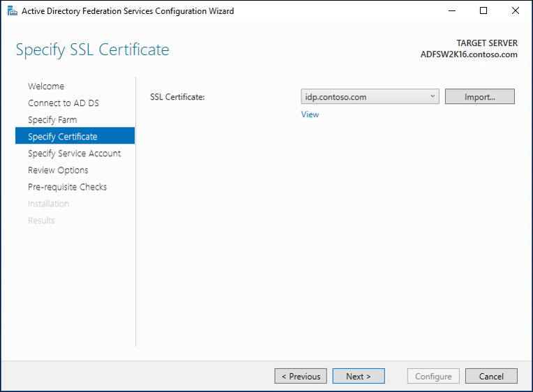Click the < Previous button

[x=301, y=376]
